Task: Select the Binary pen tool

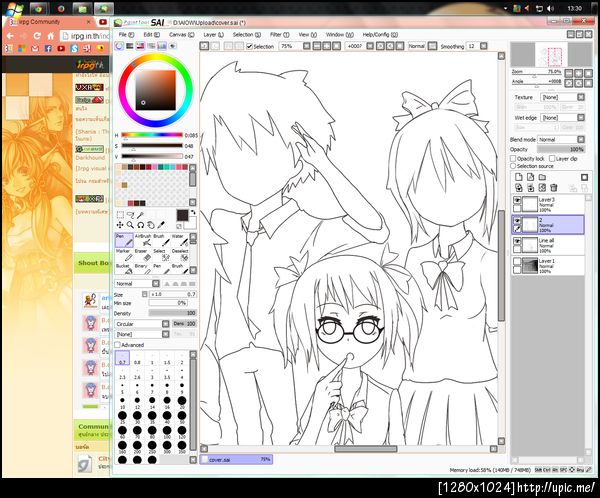Action: pos(143,269)
